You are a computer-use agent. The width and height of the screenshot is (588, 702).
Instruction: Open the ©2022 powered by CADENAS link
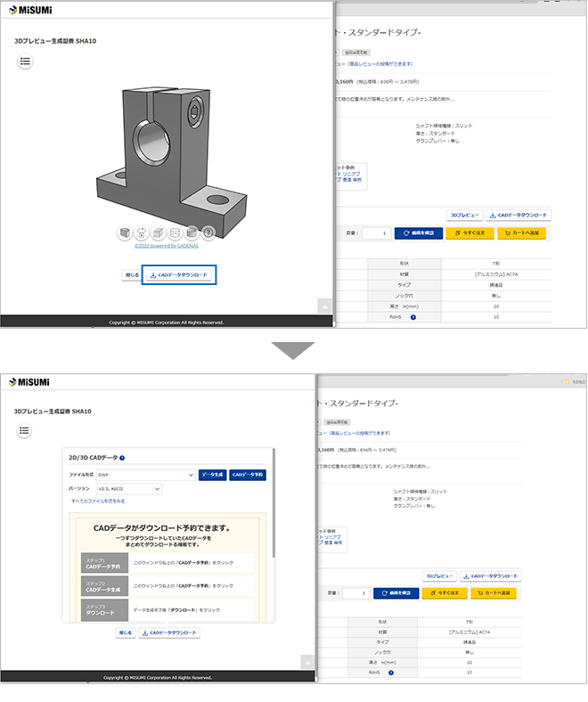(167, 246)
